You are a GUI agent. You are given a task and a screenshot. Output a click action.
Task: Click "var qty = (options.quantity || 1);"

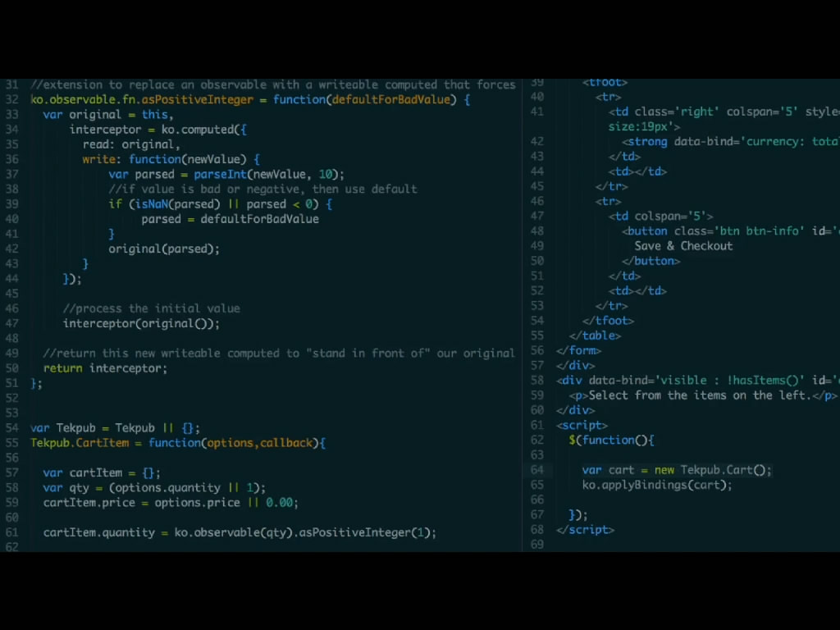click(x=154, y=488)
